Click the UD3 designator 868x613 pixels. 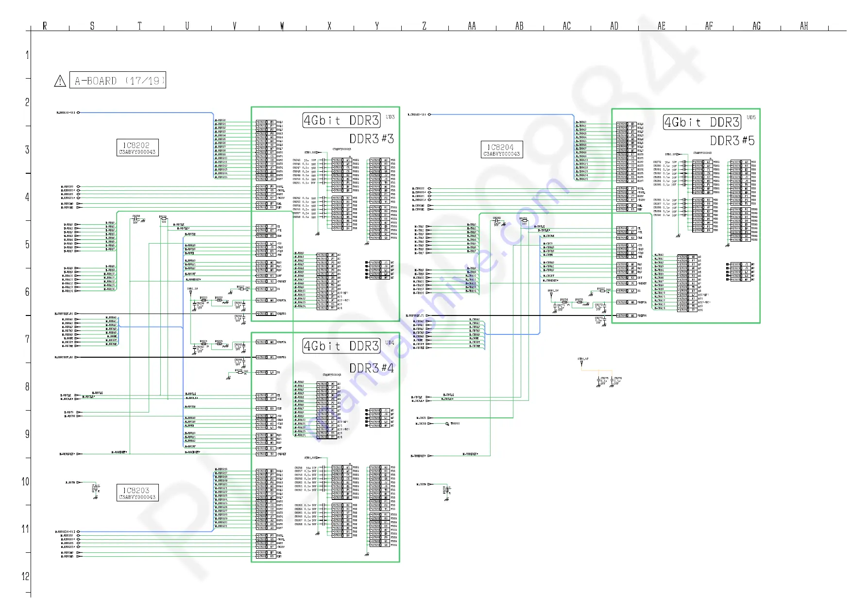coord(390,117)
